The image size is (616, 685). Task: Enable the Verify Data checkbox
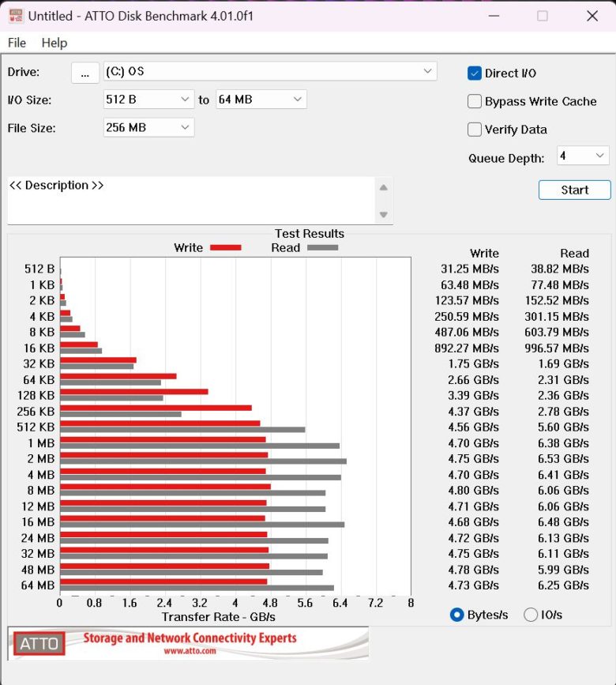[475, 130]
